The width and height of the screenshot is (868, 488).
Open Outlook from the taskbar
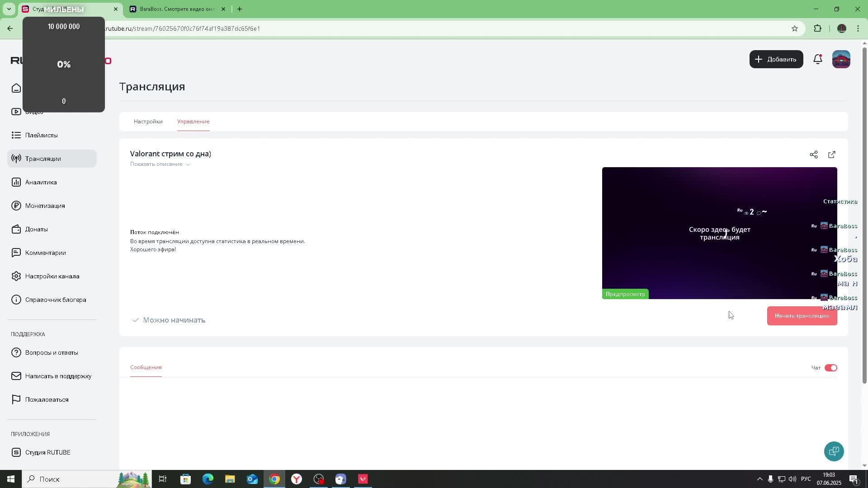pos(252,479)
